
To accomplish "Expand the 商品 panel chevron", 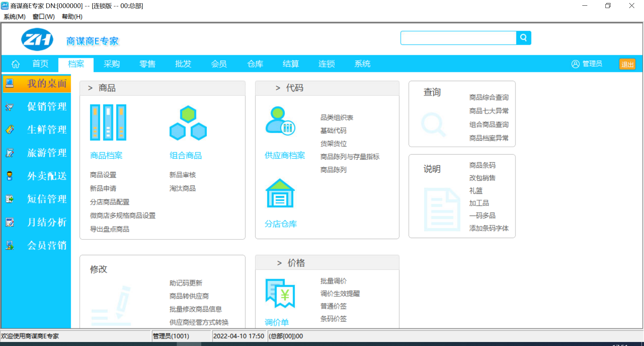I will [x=90, y=88].
